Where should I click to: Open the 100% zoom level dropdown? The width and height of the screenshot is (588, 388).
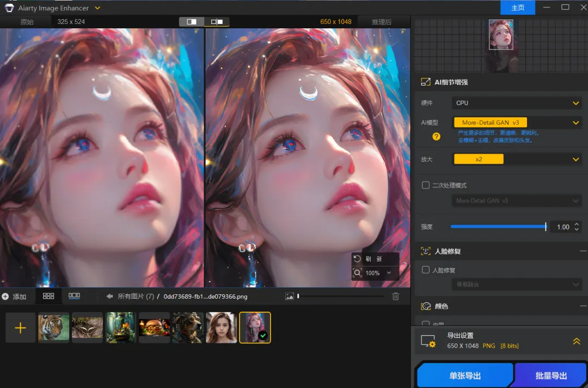pos(378,273)
